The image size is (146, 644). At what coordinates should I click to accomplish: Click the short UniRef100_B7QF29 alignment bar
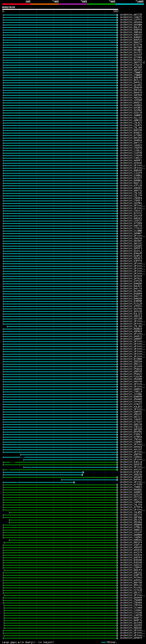[43, 472]
